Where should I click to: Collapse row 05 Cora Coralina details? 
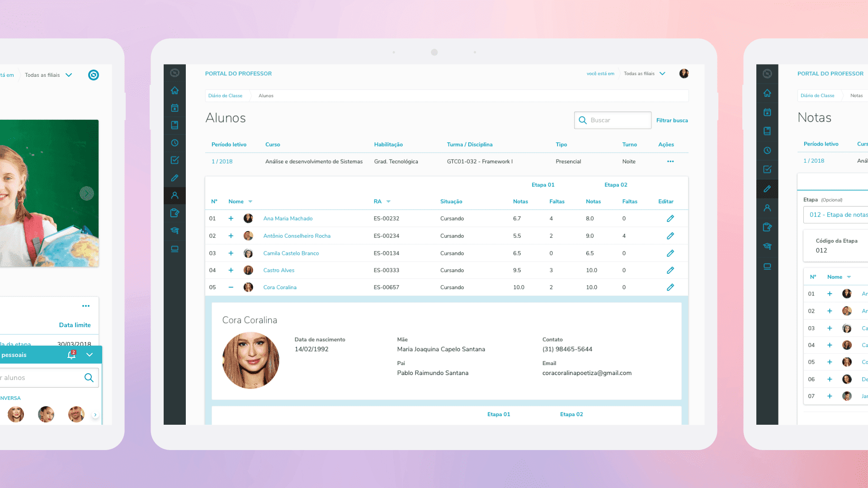[x=231, y=287]
